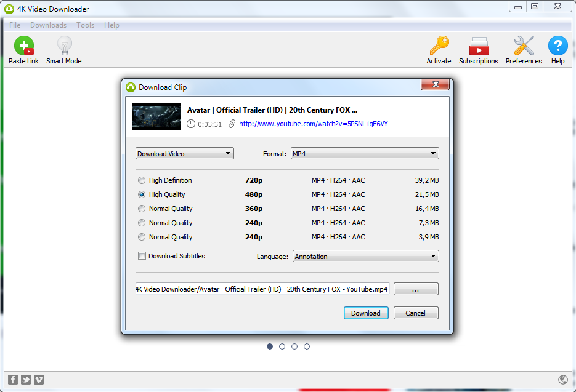Open the Vimeo icon in status bar
The width and height of the screenshot is (576, 392).
pos(39,380)
